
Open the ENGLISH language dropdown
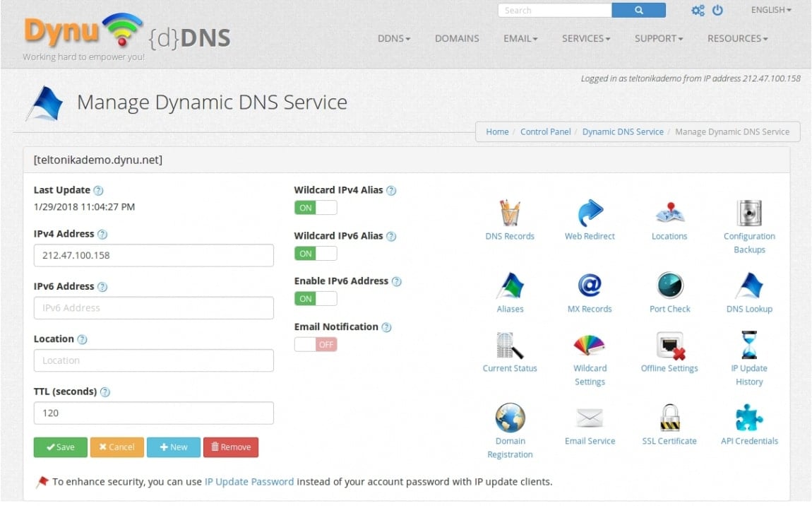(x=771, y=10)
